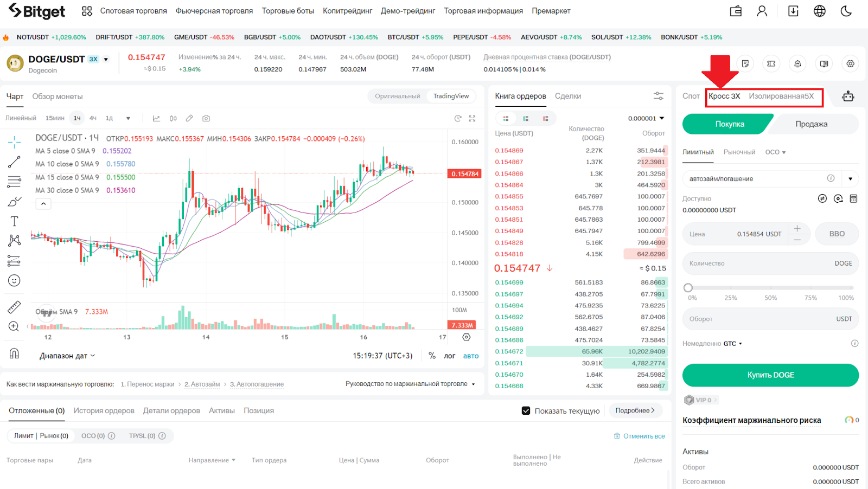Select the crosshair cursor tool
Screen dimensions: 868x489
15,143
